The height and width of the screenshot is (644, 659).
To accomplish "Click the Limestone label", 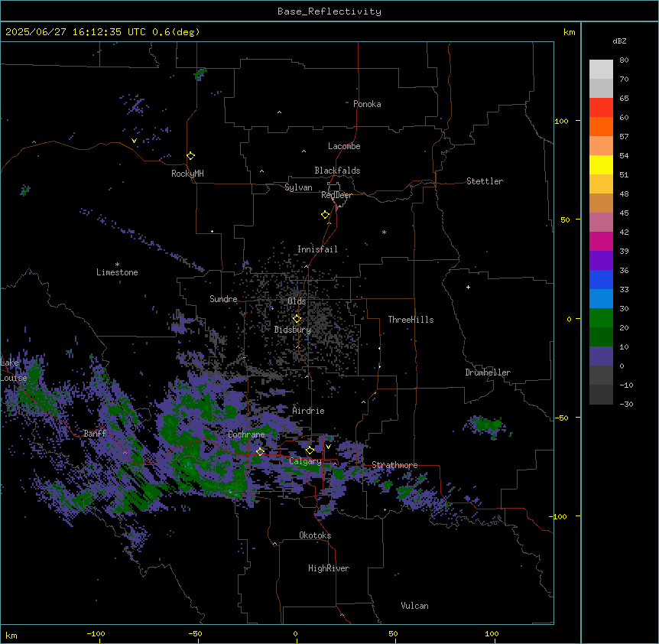I will coord(117,272).
